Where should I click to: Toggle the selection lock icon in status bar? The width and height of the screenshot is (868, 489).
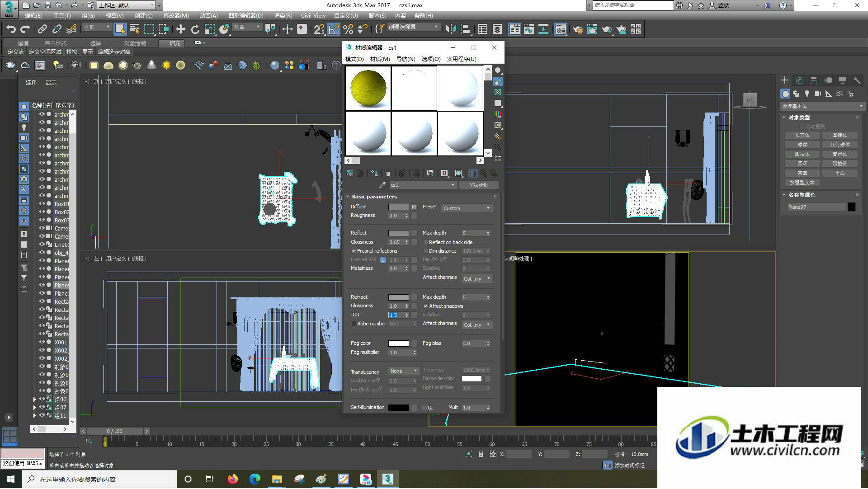pos(481,454)
